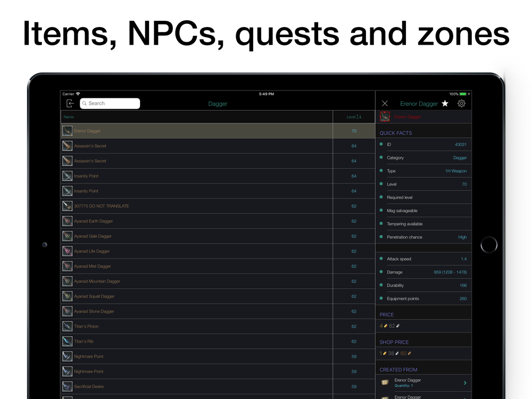Viewport: 532px width, 399px height.
Task: Select the Ayanad Gale Dagger icon
Action: tap(67, 236)
